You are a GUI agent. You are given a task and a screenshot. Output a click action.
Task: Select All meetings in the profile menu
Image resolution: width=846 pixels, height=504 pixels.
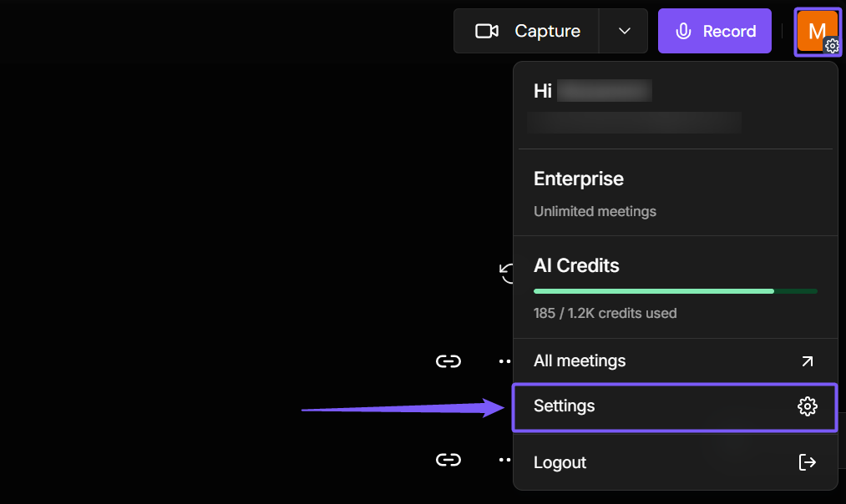coord(580,361)
